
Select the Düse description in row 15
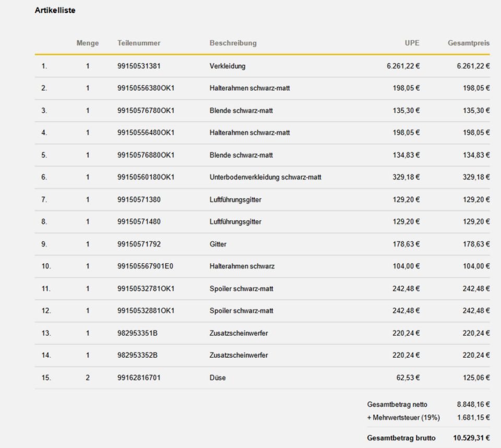tap(218, 378)
